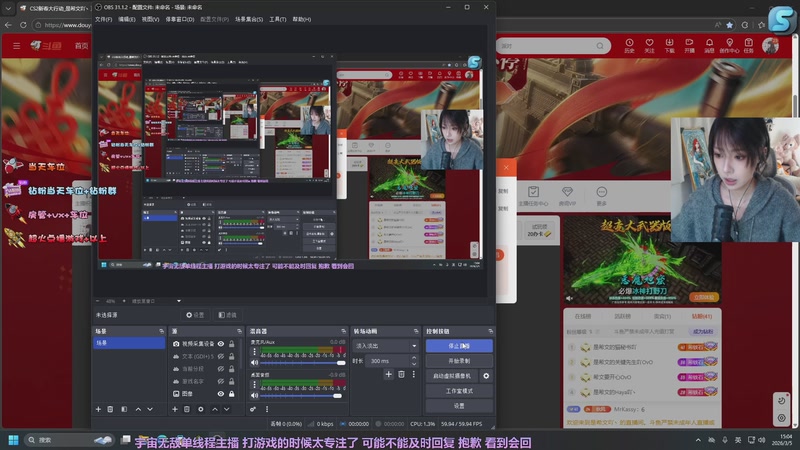
Task: Click the source 滤镜 filters button
Action: pyautogui.click(x=228, y=315)
